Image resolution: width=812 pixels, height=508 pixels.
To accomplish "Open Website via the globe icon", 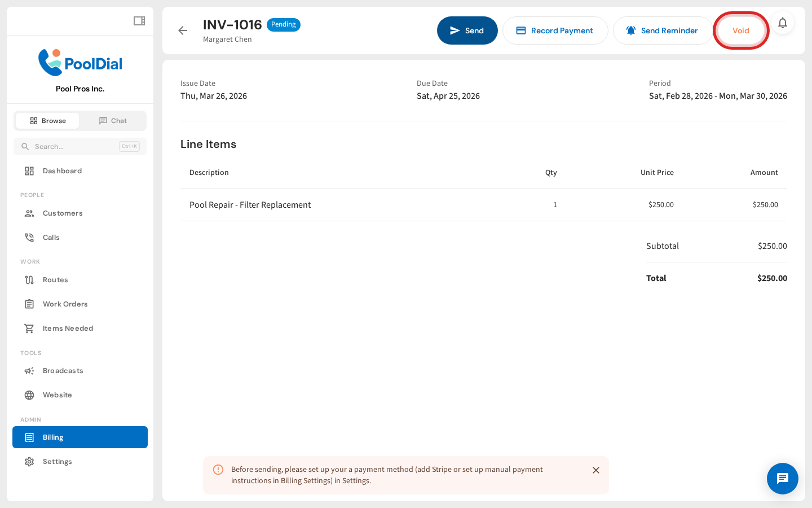I will pos(29,395).
